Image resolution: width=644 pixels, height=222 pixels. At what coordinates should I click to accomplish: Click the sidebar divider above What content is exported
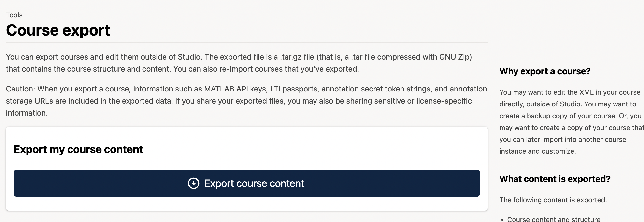(571, 165)
